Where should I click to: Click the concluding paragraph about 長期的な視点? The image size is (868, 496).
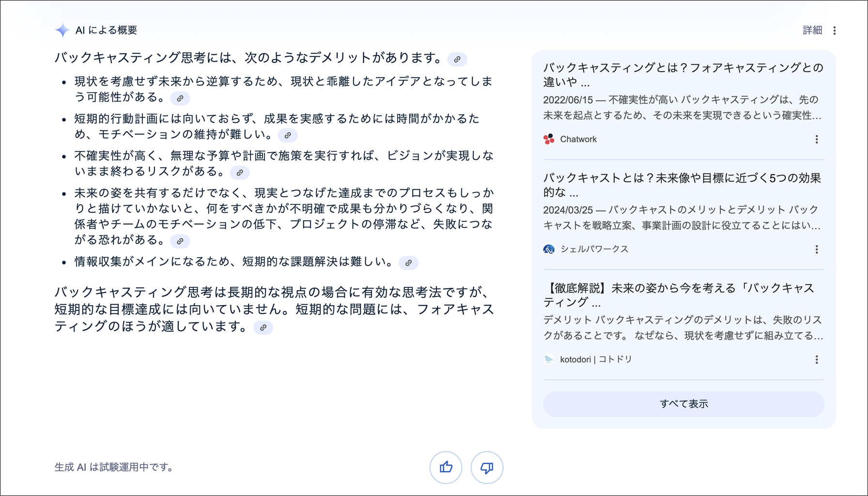coord(274,309)
